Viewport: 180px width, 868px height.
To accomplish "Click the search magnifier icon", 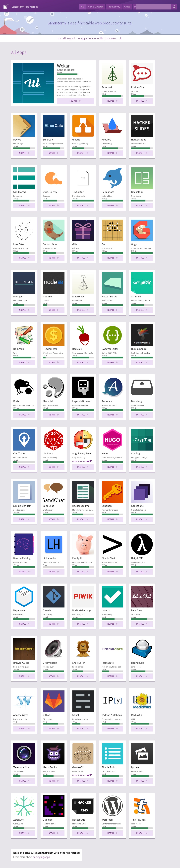I will click(x=174, y=7).
